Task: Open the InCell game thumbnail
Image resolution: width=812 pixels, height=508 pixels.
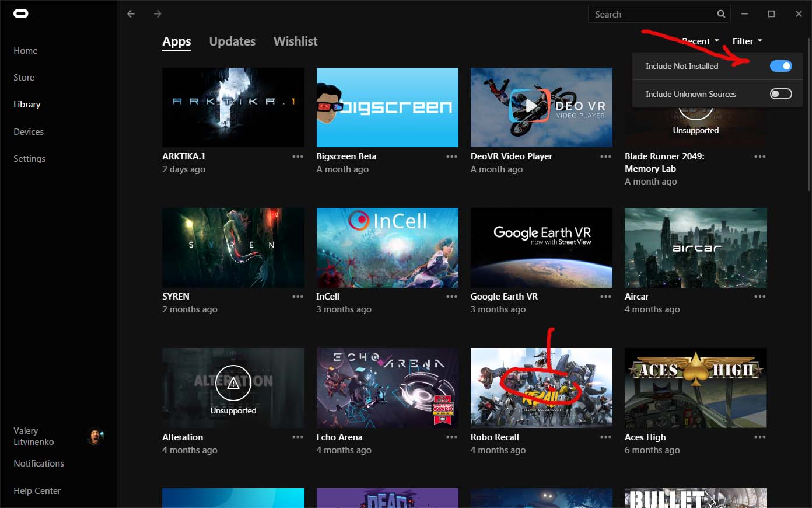Action: (x=387, y=248)
